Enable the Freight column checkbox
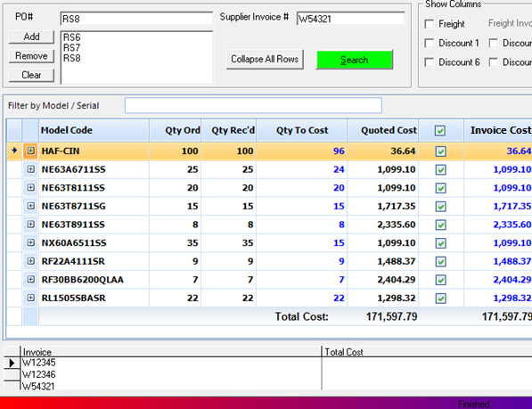Viewport: 532px width, 409px height. click(x=430, y=24)
